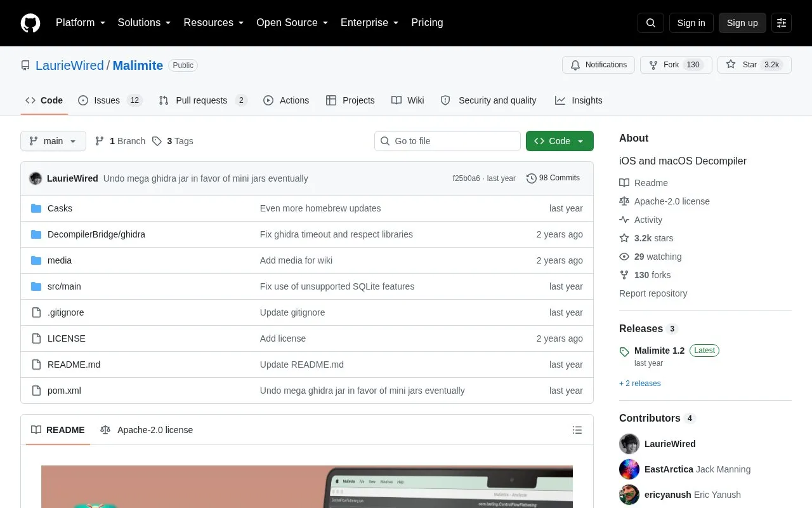Viewport: 812px width, 508px height.
Task: Open the Wiki tab
Action: [408, 100]
